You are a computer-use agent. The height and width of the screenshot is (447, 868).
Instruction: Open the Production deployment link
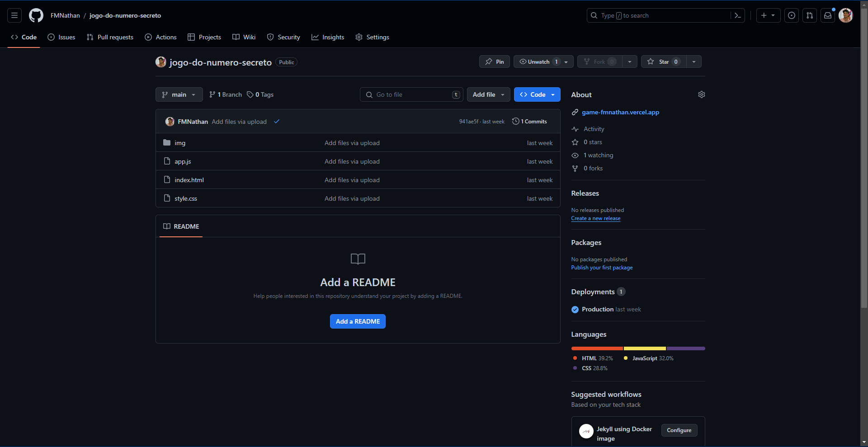[x=598, y=309]
